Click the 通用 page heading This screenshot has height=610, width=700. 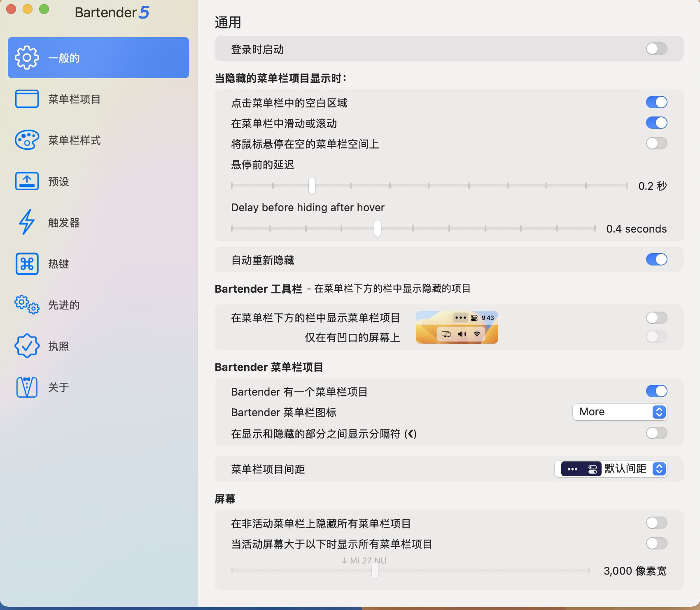point(228,22)
